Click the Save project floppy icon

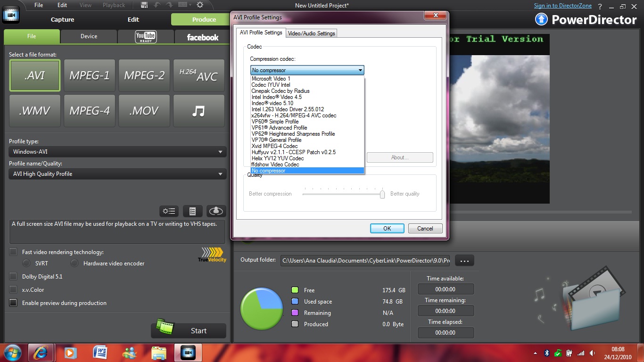144,5
